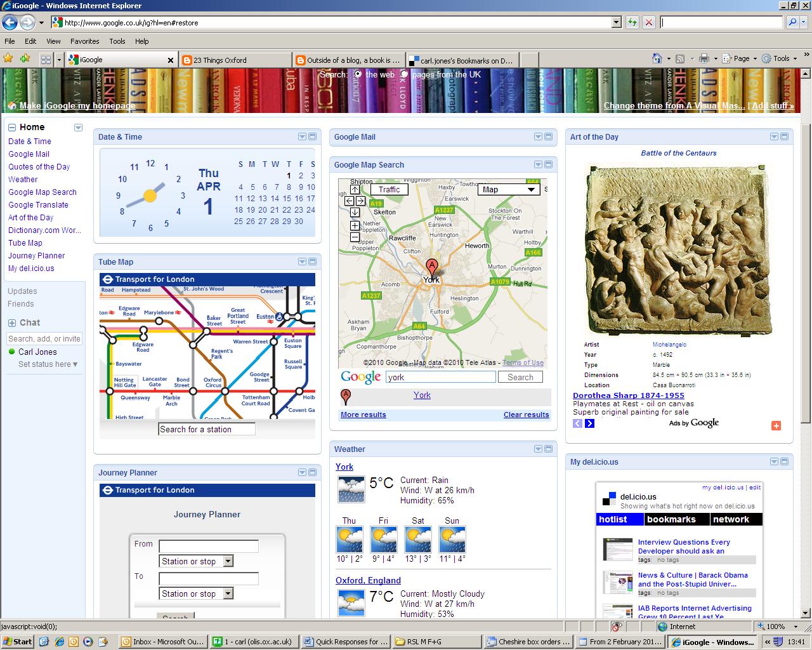
Task: Open the 'Add stuff »' link
Action: pos(773,106)
